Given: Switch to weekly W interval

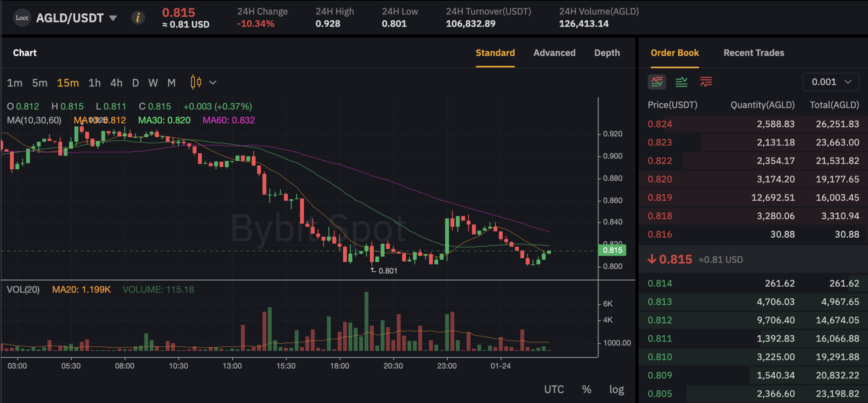Looking at the screenshot, I should click(153, 83).
